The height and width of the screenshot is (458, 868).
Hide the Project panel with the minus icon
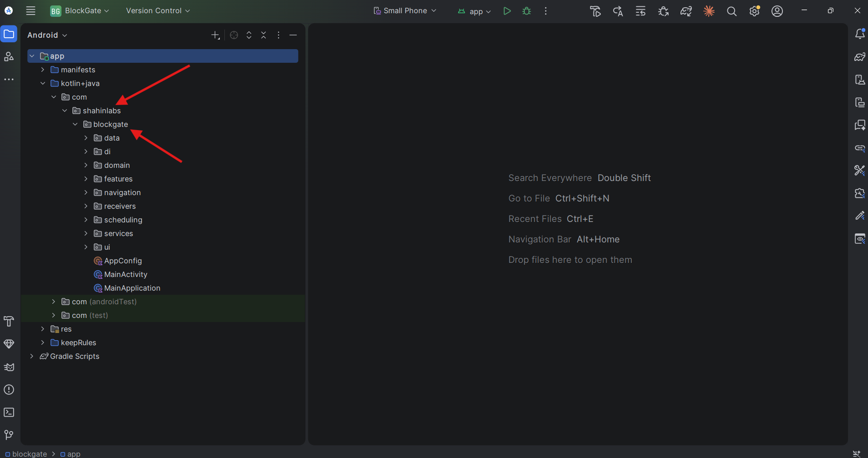pyautogui.click(x=293, y=35)
